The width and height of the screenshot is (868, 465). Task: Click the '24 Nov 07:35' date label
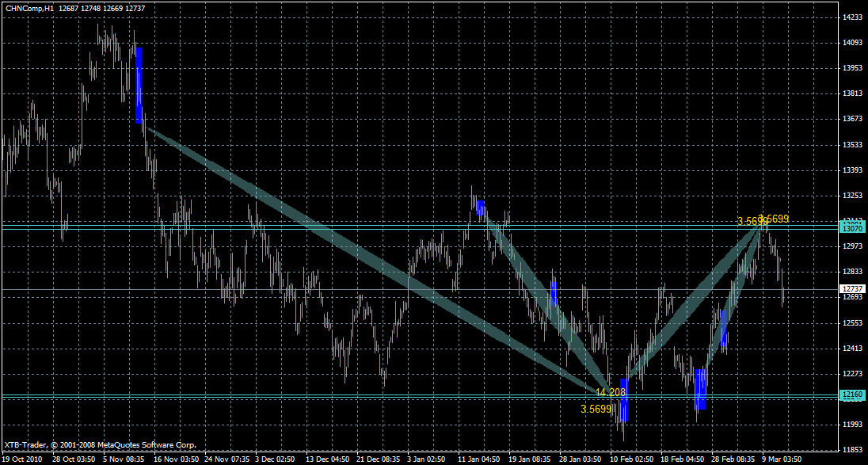(227, 459)
